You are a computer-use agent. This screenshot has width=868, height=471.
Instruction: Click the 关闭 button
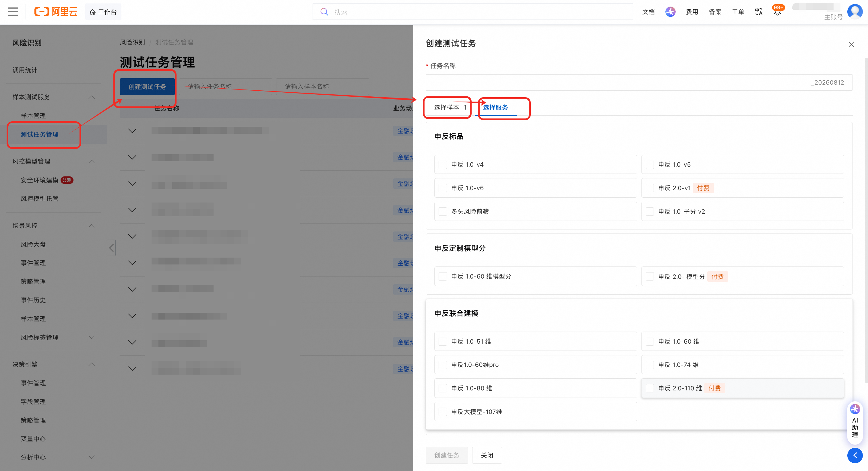coord(487,455)
